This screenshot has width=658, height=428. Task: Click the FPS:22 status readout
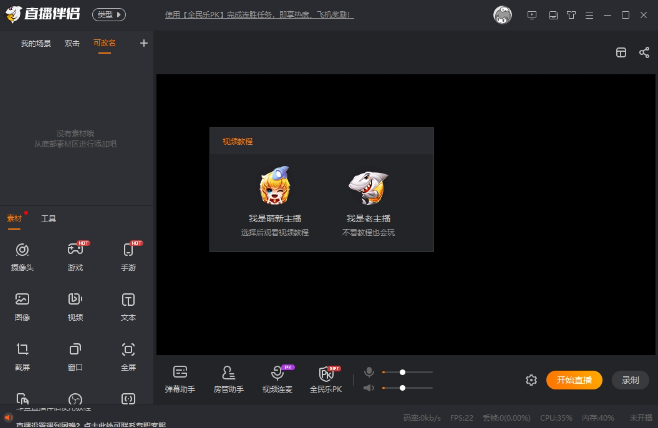click(x=462, y=418)
